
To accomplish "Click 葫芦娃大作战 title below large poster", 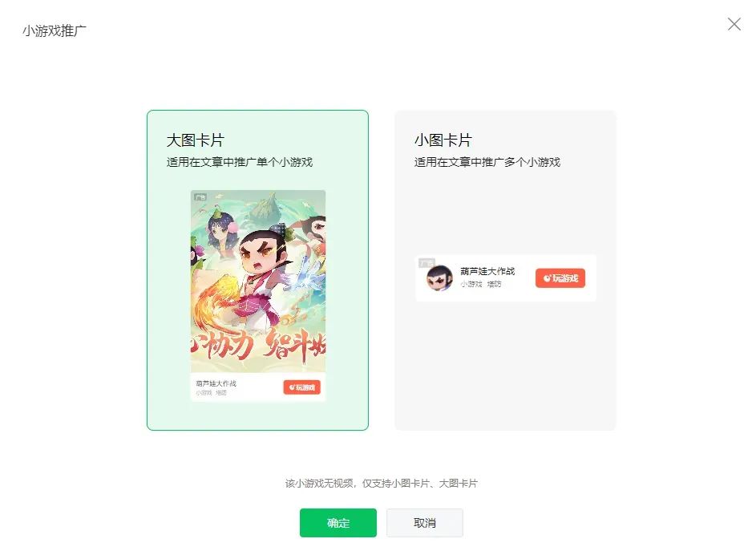I will tap(216, 383).
